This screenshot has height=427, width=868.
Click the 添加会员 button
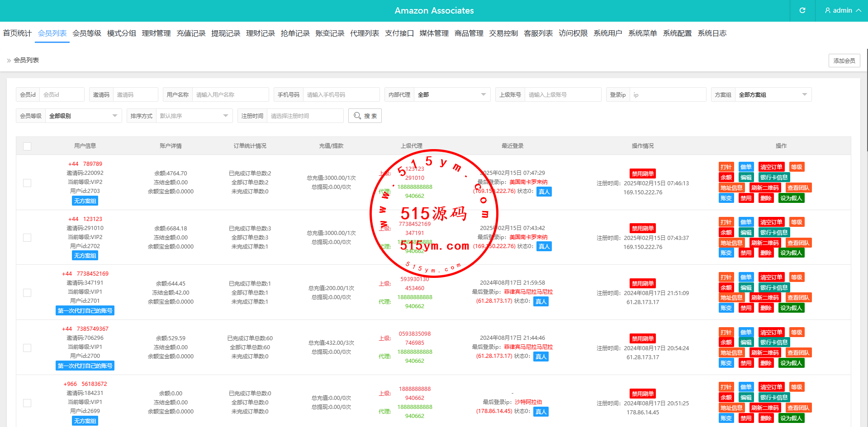[844, 61]
